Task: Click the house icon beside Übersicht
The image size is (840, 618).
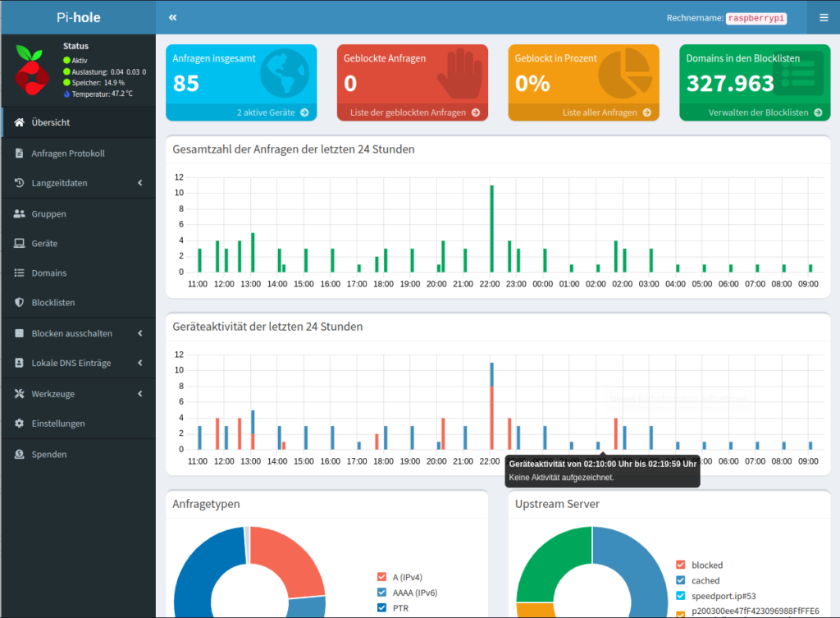Action: pyautogui.click(x=20, y=122)
